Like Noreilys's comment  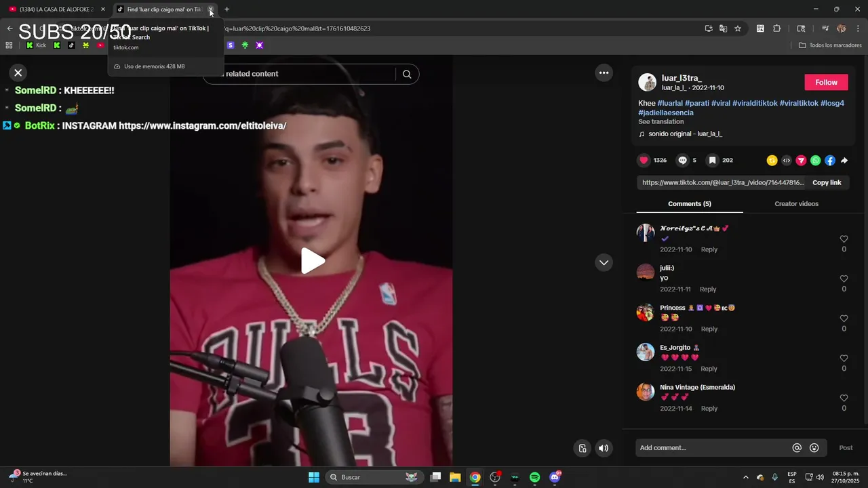[844, 239]
